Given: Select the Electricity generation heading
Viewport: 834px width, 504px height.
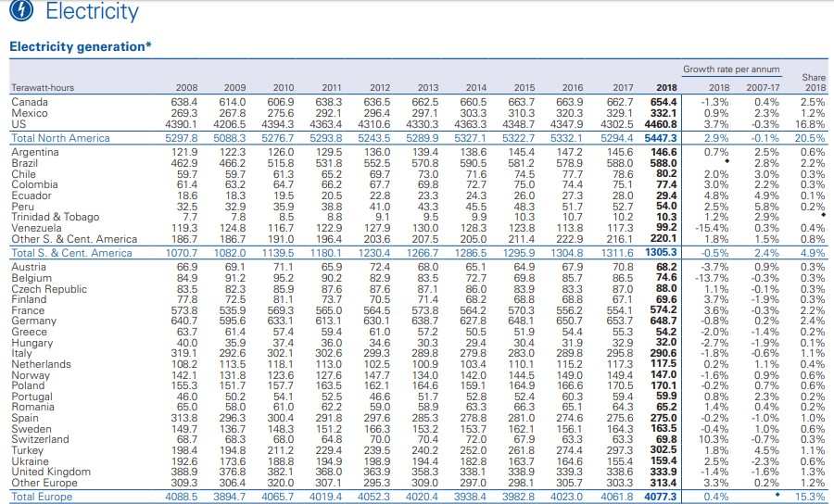Looking at the screenshot, I should [x=81, y=46].
